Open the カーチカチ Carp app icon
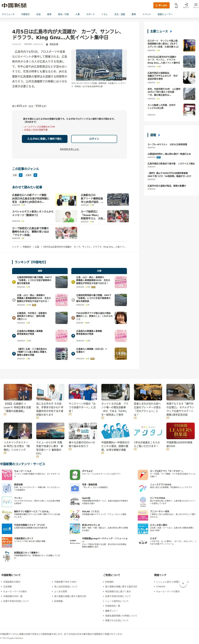The width and height of the screenshot is (199, 644). pyautogui.click(x=143, y=475)
